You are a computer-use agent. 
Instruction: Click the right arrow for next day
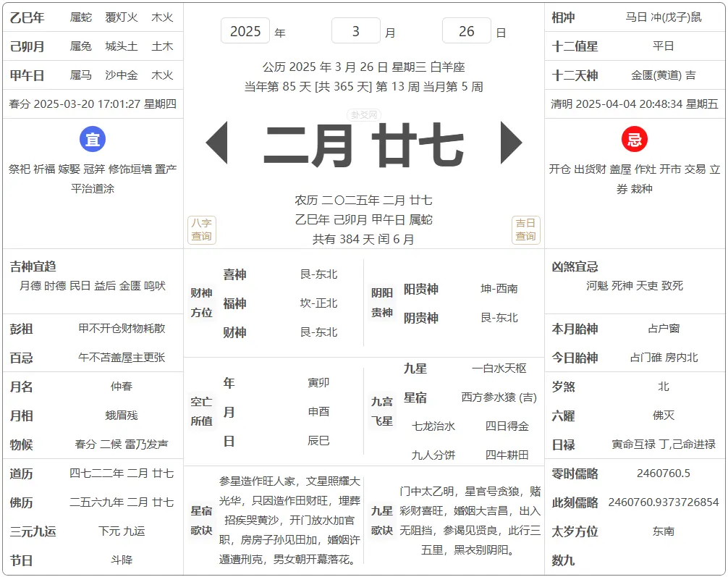tap(511, 143)
